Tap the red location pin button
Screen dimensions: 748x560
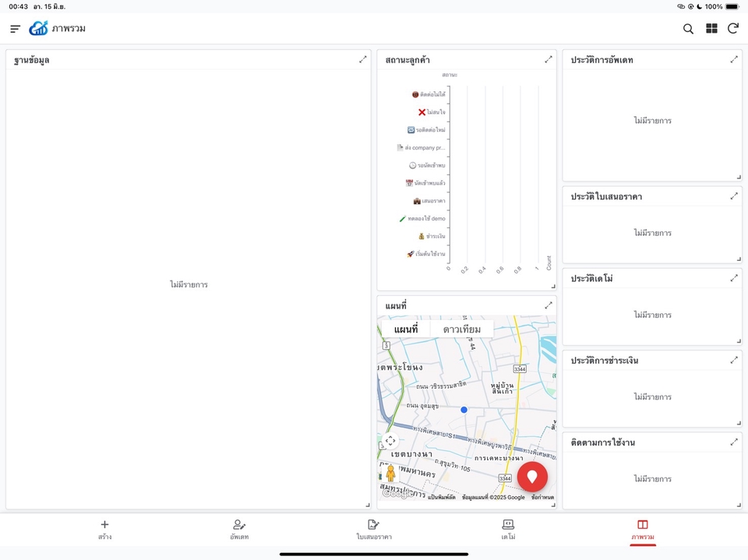(x=532, y=476)
